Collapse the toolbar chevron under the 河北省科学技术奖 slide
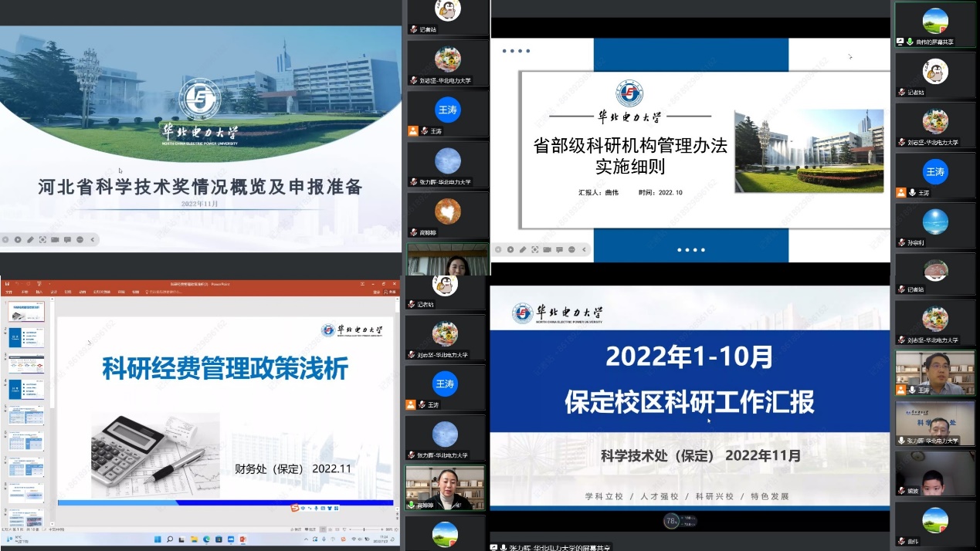 coord(93,240)
